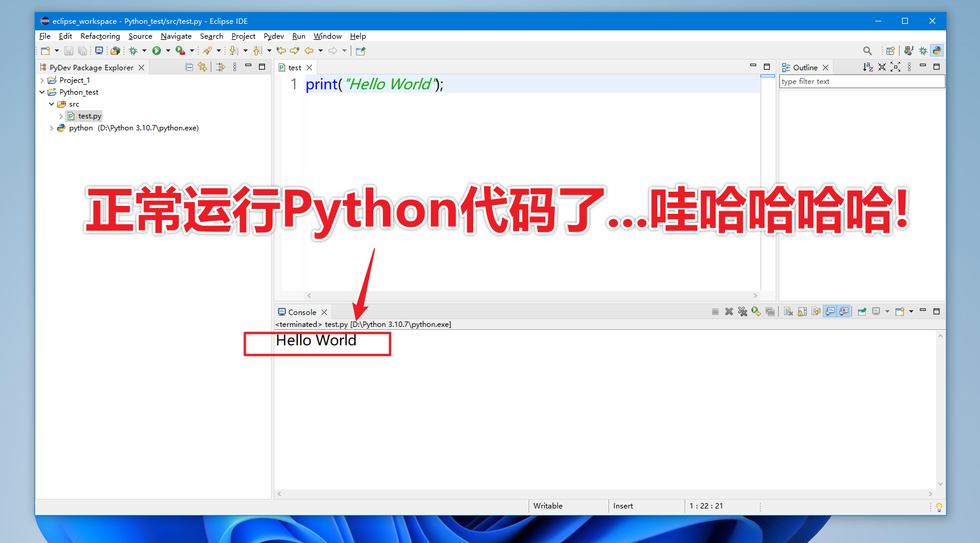Switch to the Debug perspective icon

pyautogui.click(x=923, y=51)
